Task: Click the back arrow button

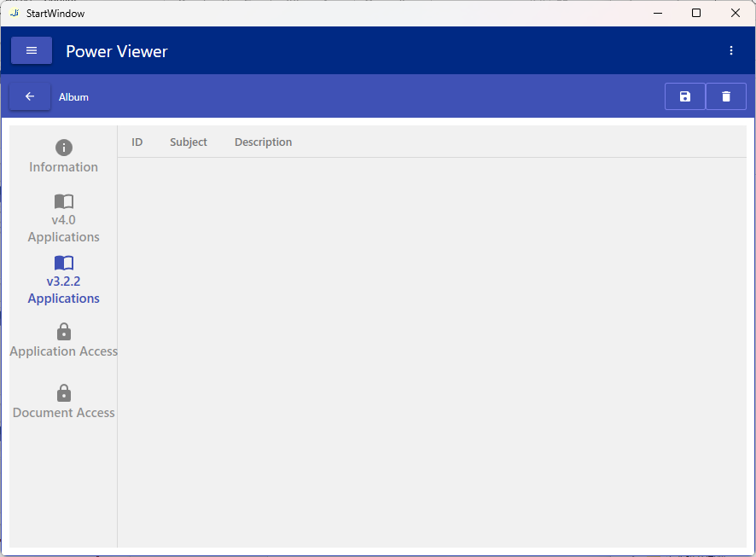Action: [x=30, y=96]
